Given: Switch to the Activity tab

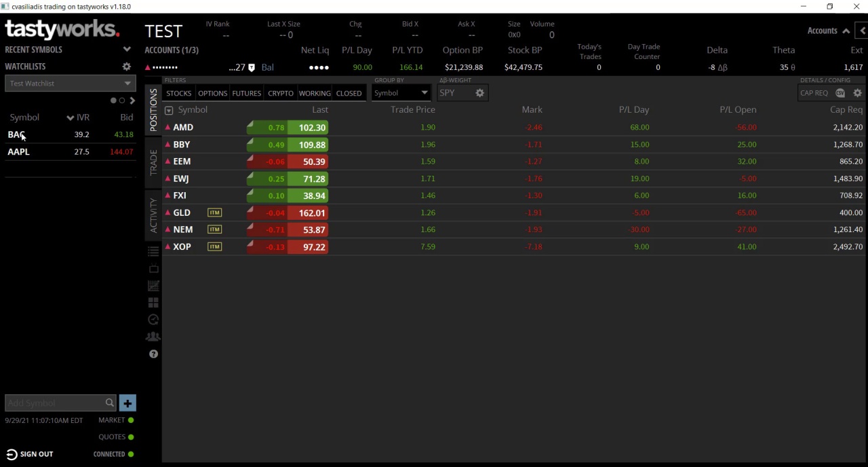Looking at the screenshot, I should (x=153, y=215).
